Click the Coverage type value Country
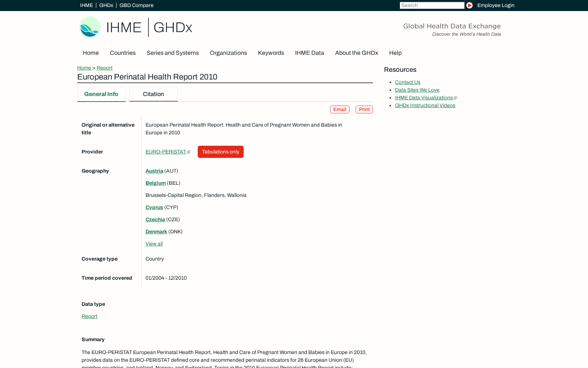 (x=155, y=259)
